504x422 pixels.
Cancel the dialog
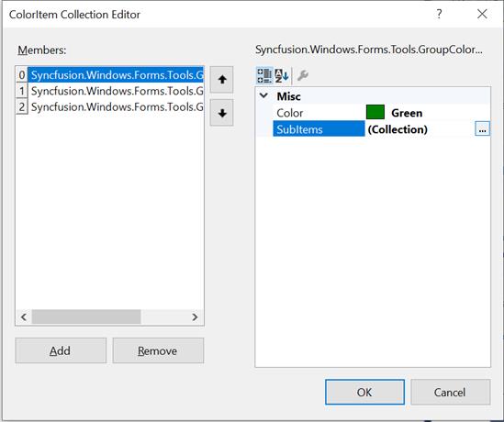tap(451, 392)
